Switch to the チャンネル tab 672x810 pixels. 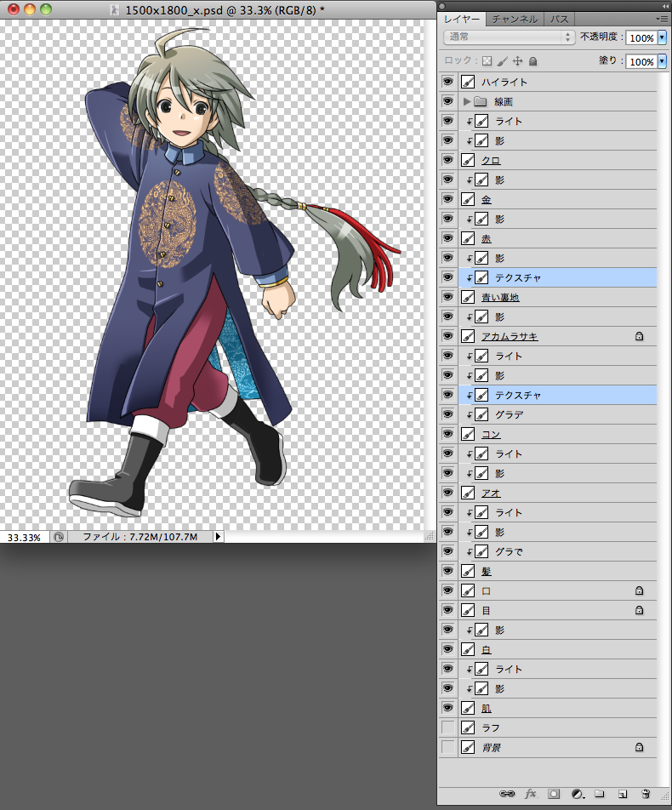point(515,19)
